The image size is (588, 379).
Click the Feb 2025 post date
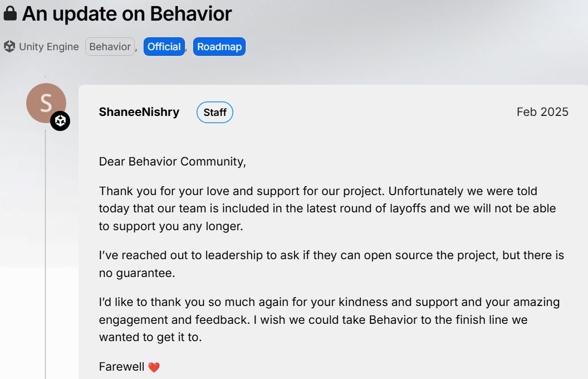click(542, 112)
